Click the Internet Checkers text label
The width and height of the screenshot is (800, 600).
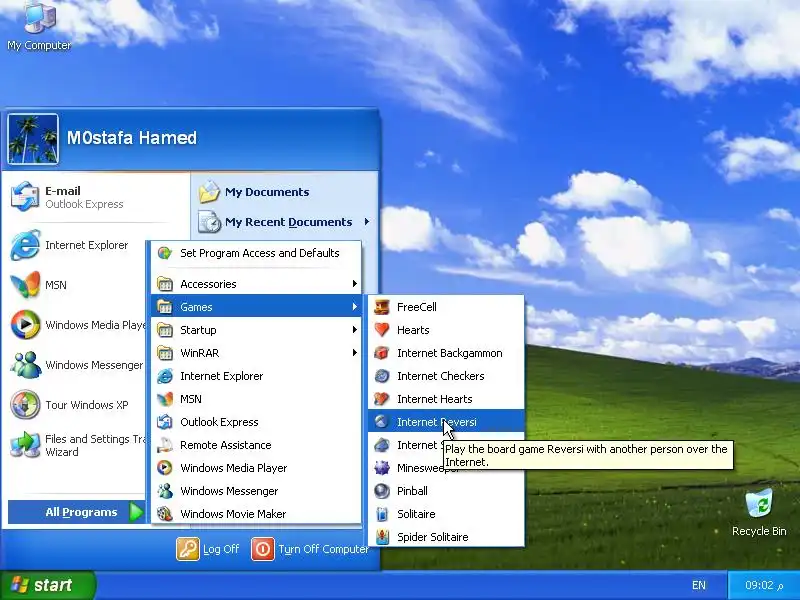[x=441, y=376]
